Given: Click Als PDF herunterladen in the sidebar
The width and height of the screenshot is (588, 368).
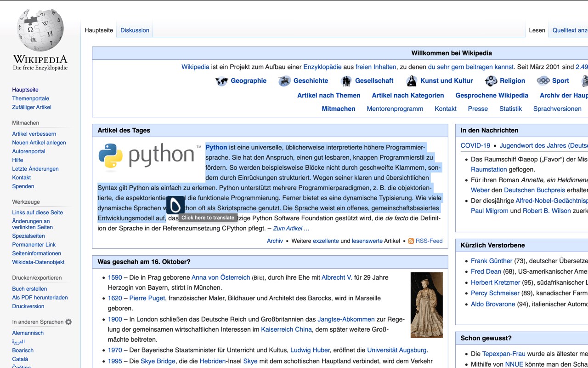Looking at the screenshot, I should pos(40,298).
